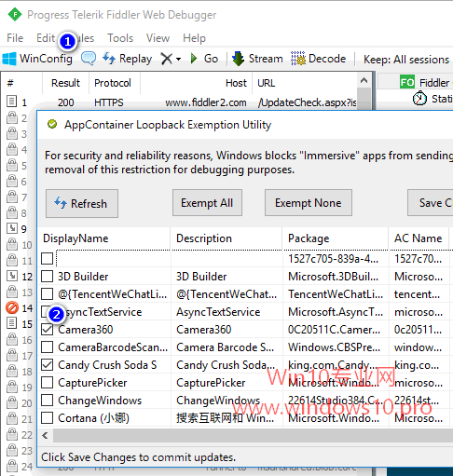Click the Exempt All button
Image resolution: width=453 pixels, height=476 pixels.
pyautogui.click(x=207, y=203)
